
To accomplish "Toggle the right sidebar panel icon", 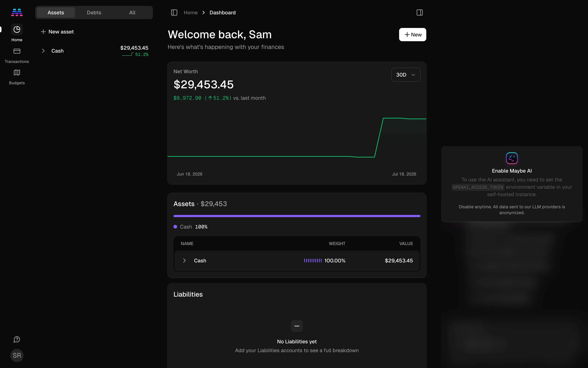I will coord(420,12).
